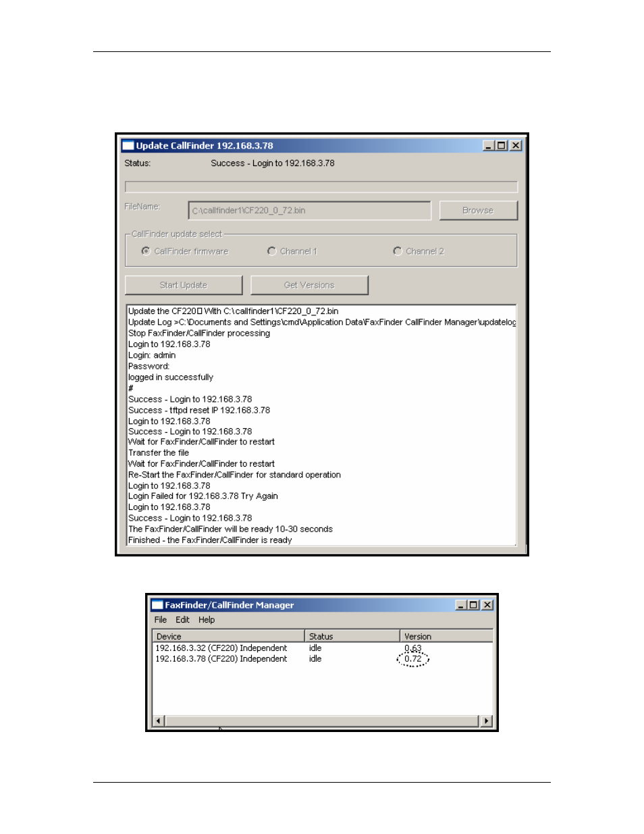This screenshot has width=644, height=834.
Task: Click 'will be ready 10-30 seconds' log line
Action: point(230,529)
